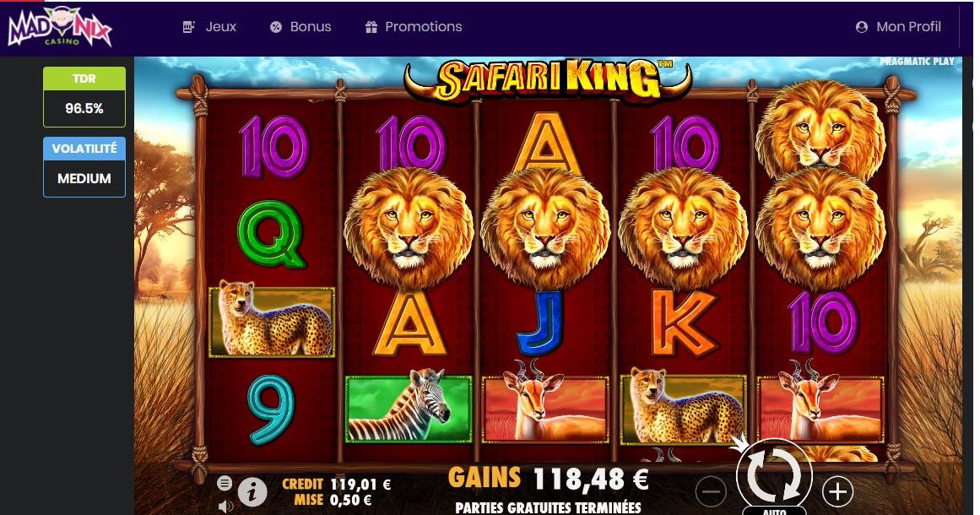The image size is (980, 515).
Task: Open the info paytable icon
Action: (x=252, y=492)
